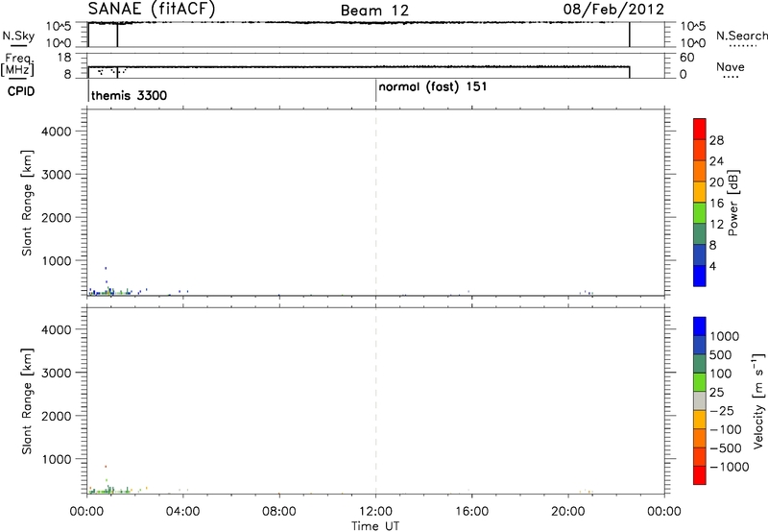
Task: Click the 28 dB label on Power colorbar
Action: 716,140
